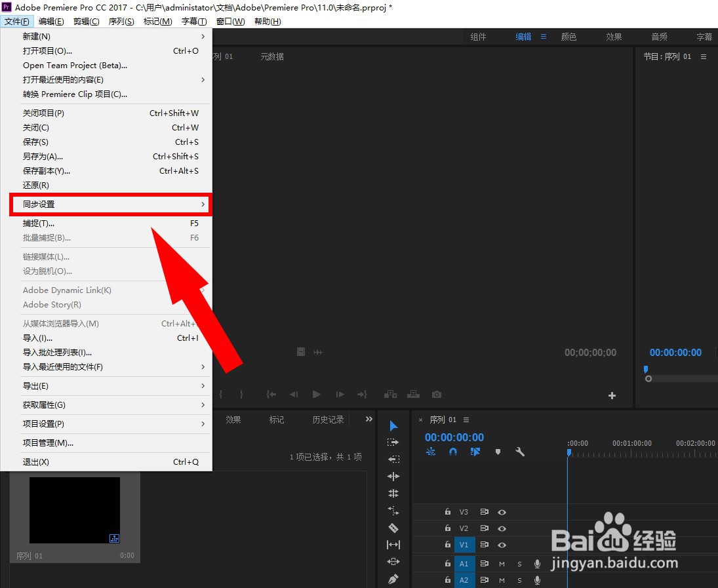Hide track V3 output eye

[502, 512]
